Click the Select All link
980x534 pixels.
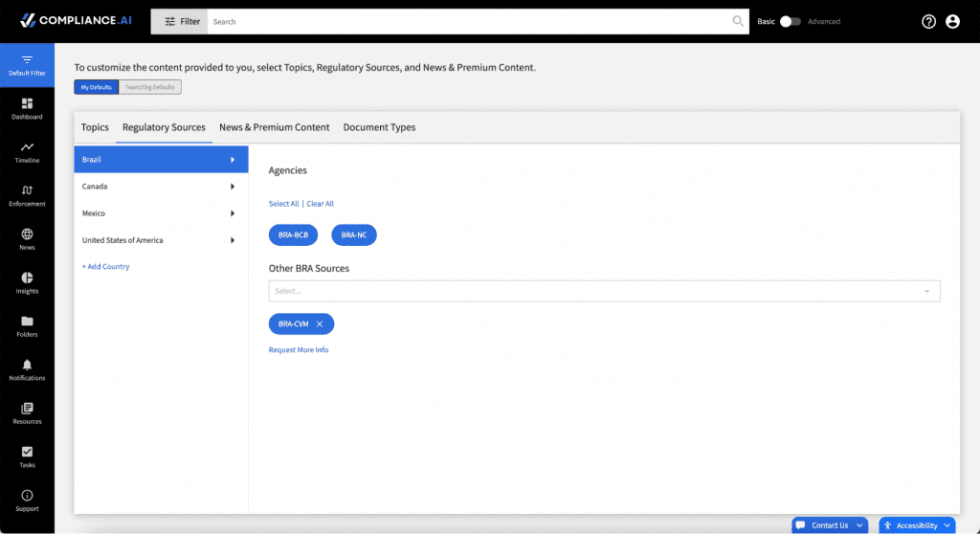coord(283,204)
